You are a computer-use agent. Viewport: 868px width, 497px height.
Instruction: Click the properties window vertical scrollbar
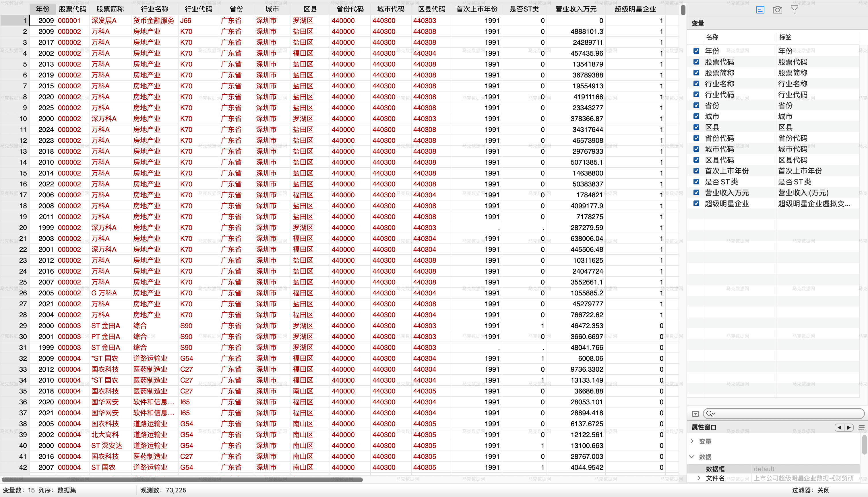pyautogui.click(x=865, y=445)
